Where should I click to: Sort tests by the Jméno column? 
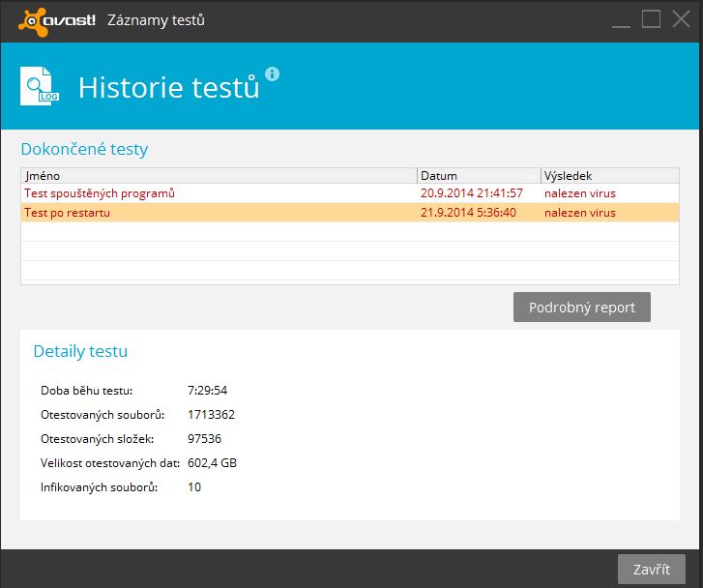pyautogui.click(x=219, y=175)
